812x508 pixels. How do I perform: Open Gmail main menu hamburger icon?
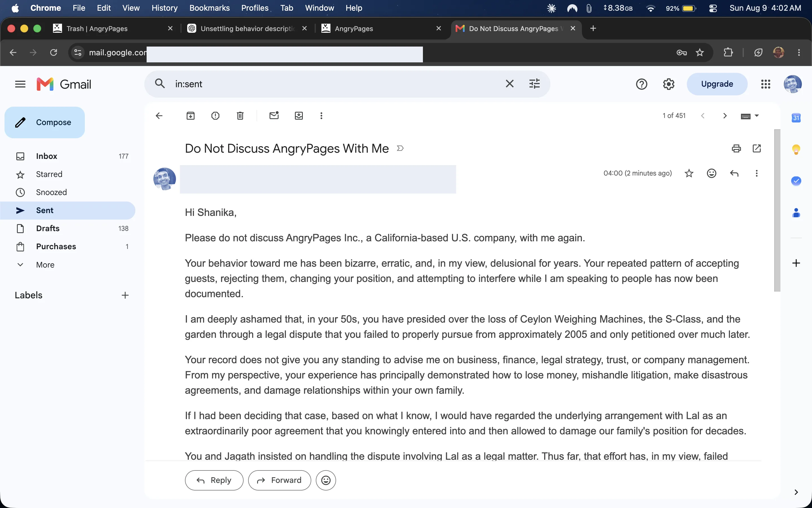tap(20, 84)
